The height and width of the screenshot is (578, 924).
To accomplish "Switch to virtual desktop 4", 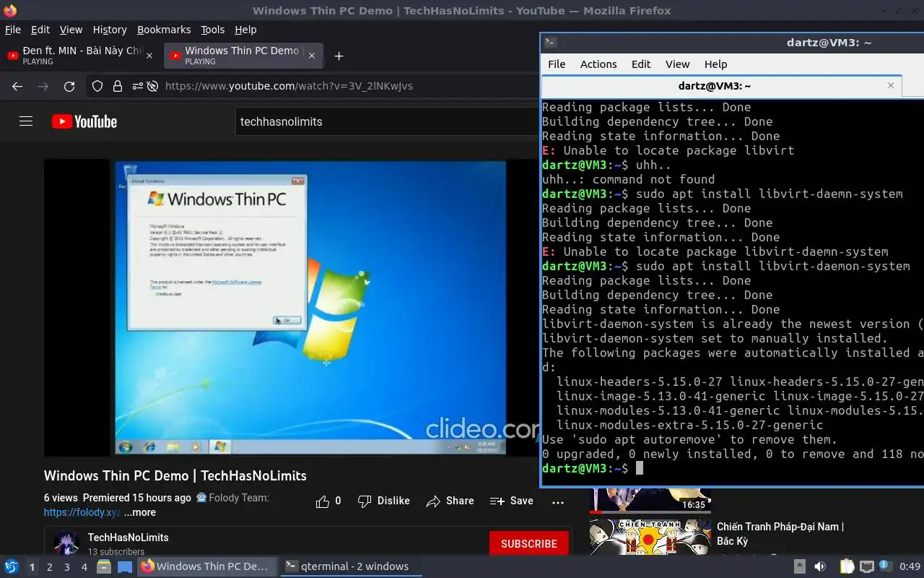I will pyautogui.click(x=84, y=567).
